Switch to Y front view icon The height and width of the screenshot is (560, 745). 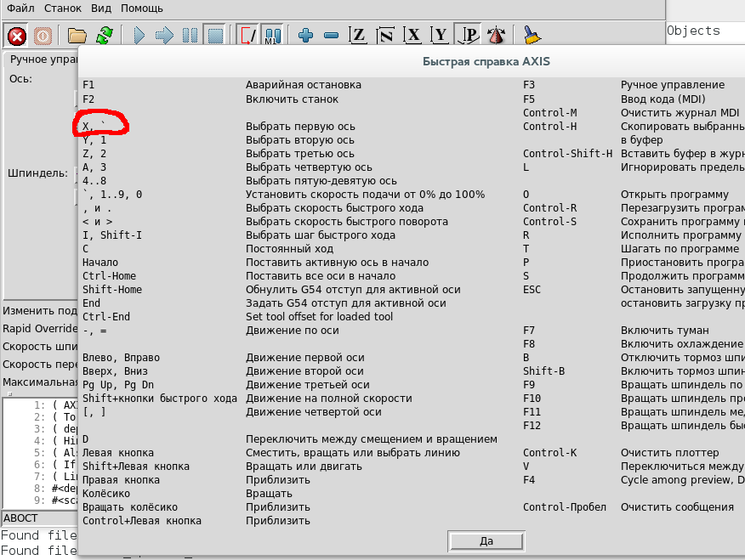(x=440, y=36)
